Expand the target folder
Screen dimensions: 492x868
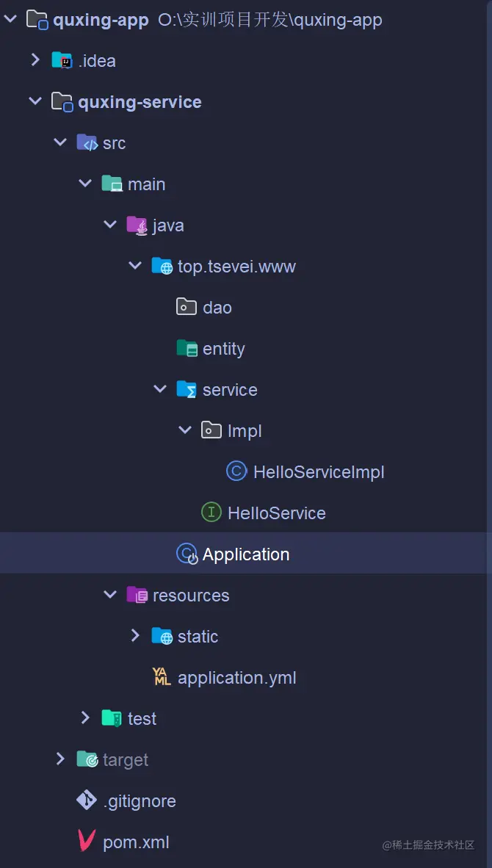[x=60, y=759]
